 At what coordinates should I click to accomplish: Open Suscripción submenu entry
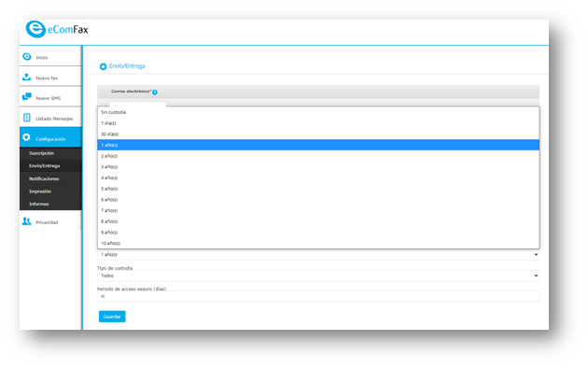pyautogui.click(x=50, y=153)
